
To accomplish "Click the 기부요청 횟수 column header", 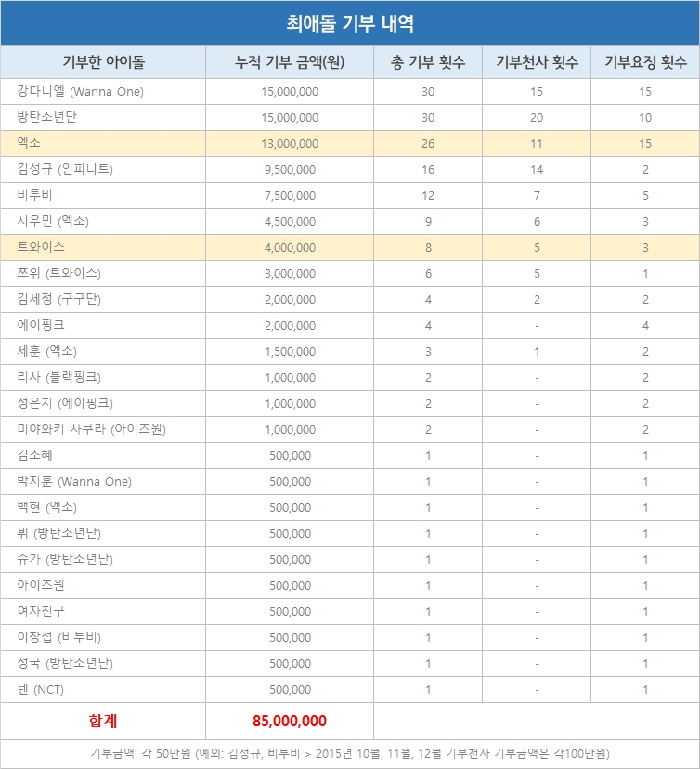I will 645,62.
